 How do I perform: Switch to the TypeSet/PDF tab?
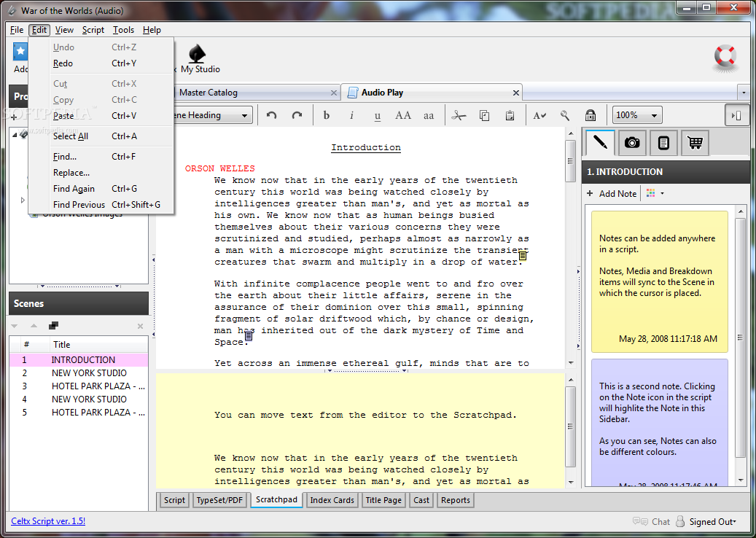[219, 500]
